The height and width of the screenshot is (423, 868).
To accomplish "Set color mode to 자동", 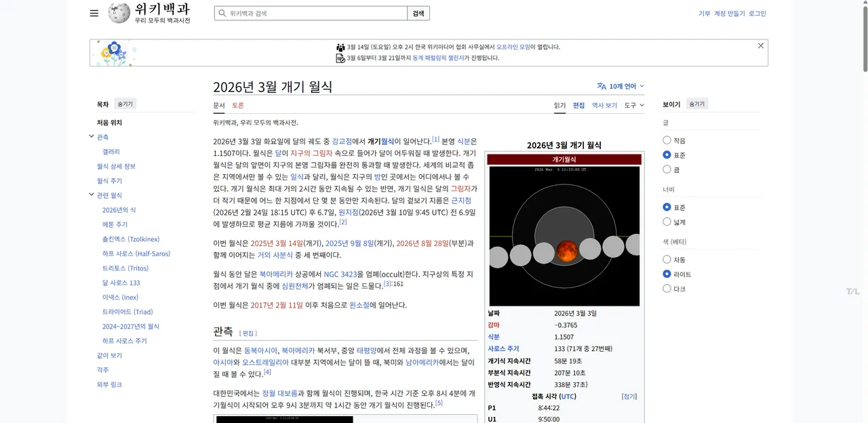I will click(667, 260).
